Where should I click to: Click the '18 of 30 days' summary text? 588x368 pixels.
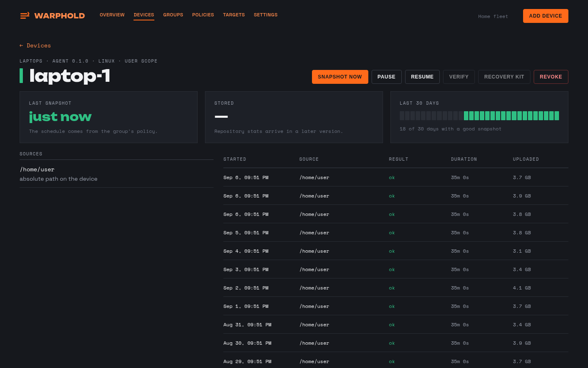click(450, 129)
